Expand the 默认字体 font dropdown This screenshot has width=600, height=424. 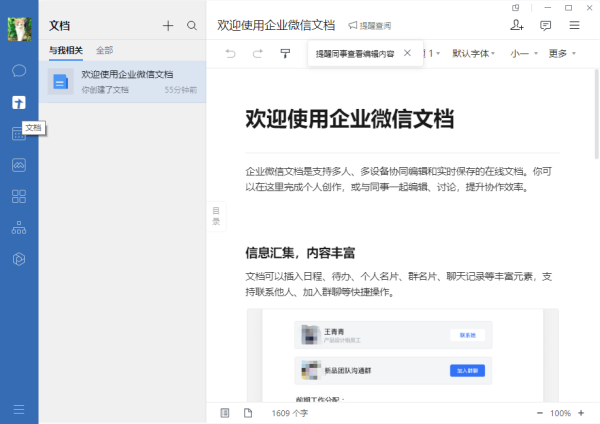coord(473,53)
